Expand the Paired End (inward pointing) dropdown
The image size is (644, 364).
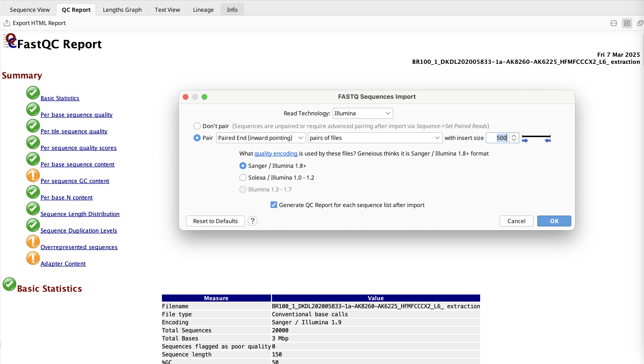(260, 138)
